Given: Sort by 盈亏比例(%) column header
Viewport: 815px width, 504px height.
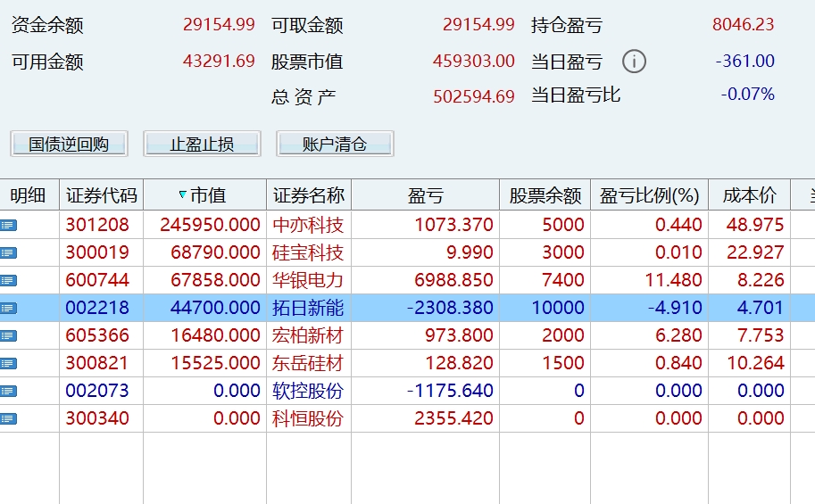Looking at the screenshot, I should pos(649,195).
